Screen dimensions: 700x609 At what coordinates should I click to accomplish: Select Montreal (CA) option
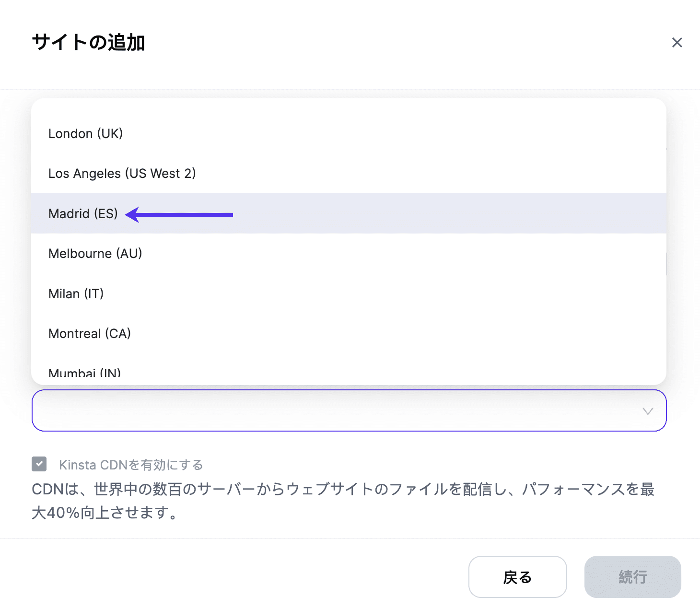click(89, 333)
